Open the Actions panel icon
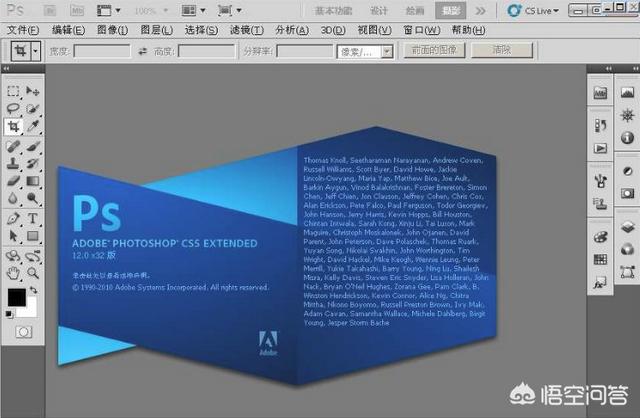 600,148
